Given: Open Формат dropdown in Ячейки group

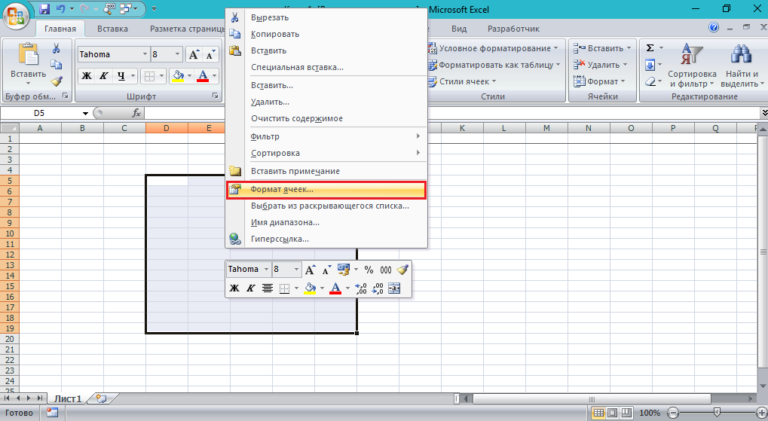Looking at the screenshot, I should click(600, 81).
